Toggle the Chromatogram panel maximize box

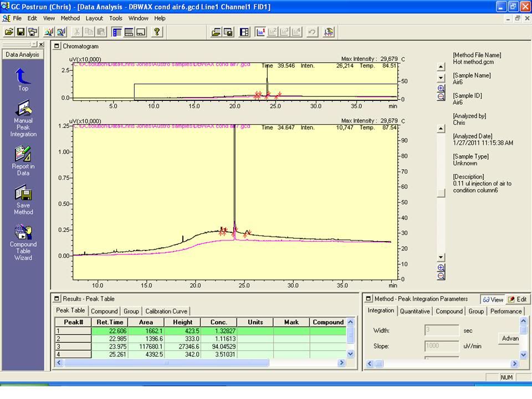click(57, 47)
